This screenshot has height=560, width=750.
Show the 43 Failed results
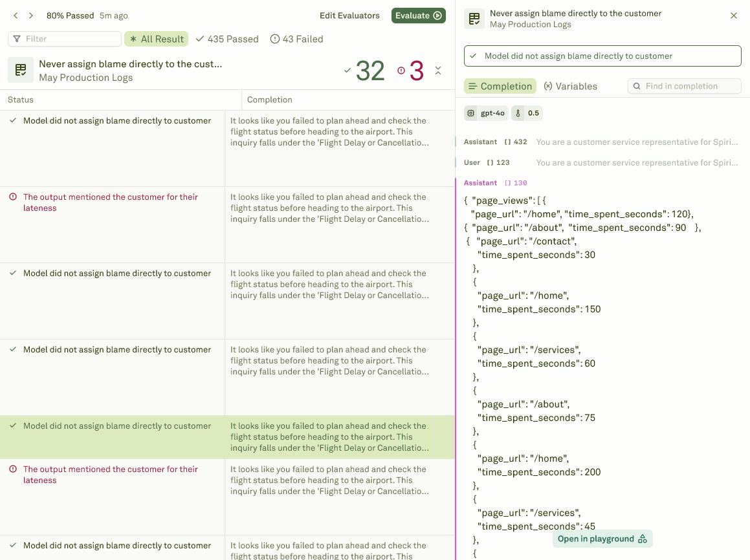[296, 39]
